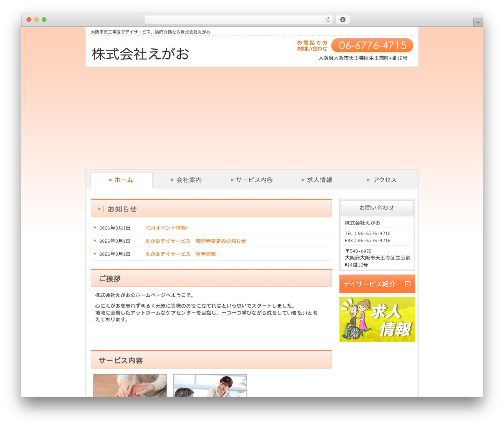Click the 〒543-0072 postal code text
The width and height of the screenshot is (504, 427).
(x=358, y=251)
